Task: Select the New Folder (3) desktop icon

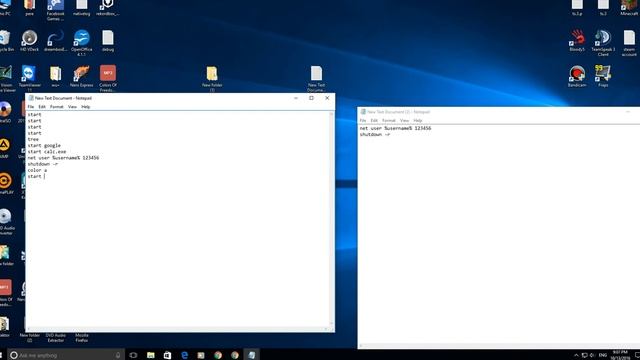Action: point(212,78)
